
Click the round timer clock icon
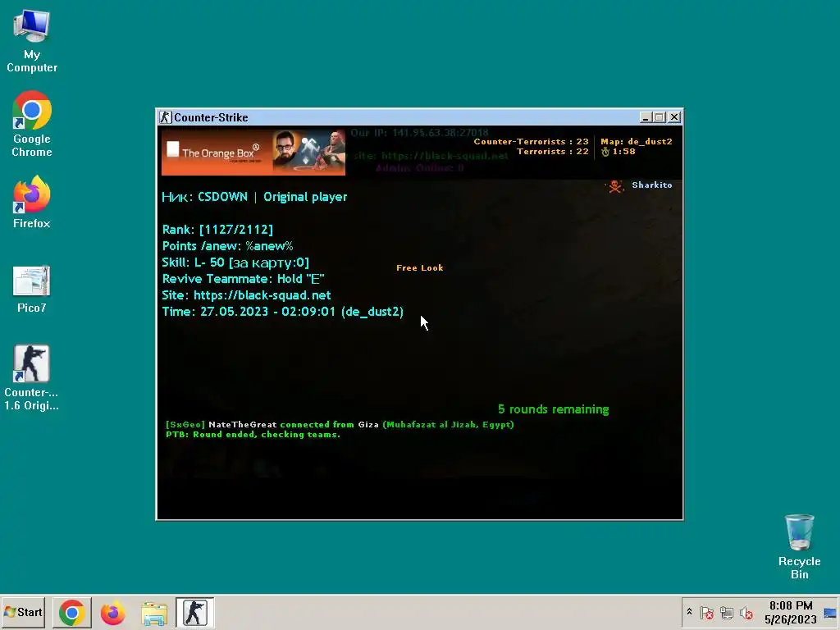point(605,152)
